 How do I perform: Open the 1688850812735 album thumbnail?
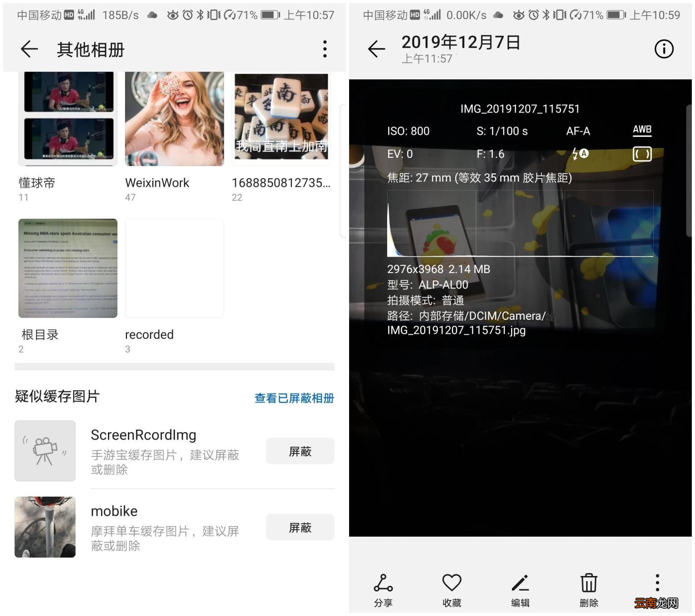(x=281, y=119)
